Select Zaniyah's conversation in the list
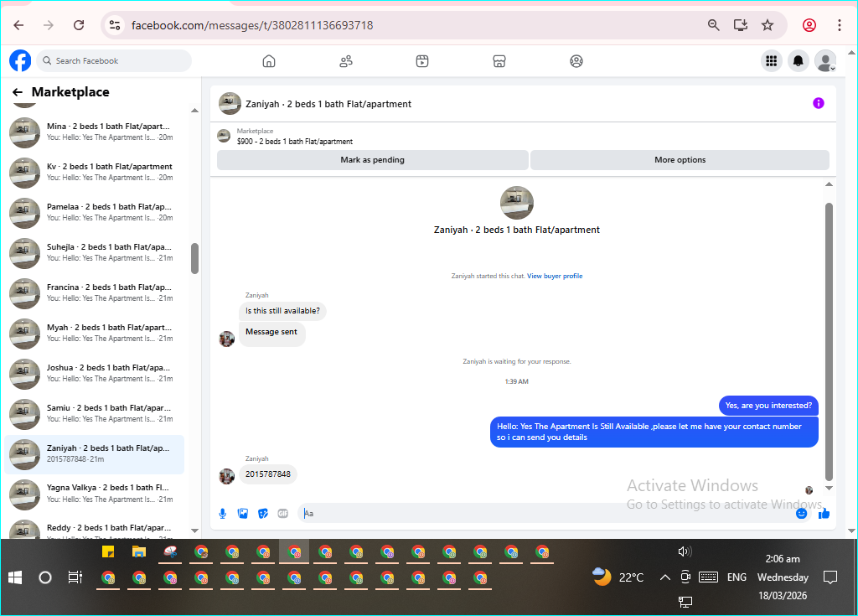The image size is (858, 616). click(94, 454)
